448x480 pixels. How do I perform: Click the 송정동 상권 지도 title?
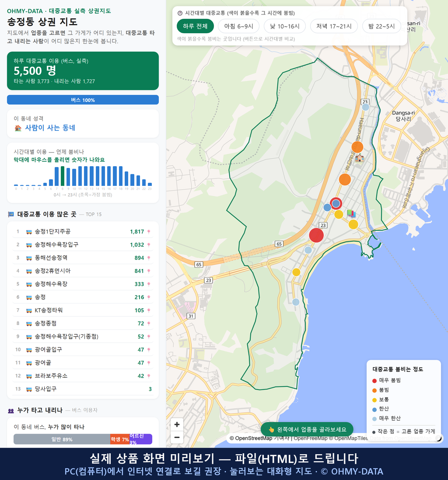coord(42,22)
